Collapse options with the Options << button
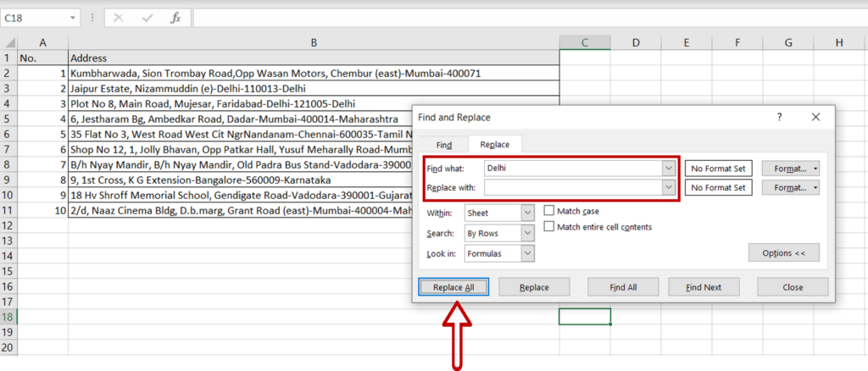Image resolution: width=868 pixels, height=371 pixels. point(784,252)
